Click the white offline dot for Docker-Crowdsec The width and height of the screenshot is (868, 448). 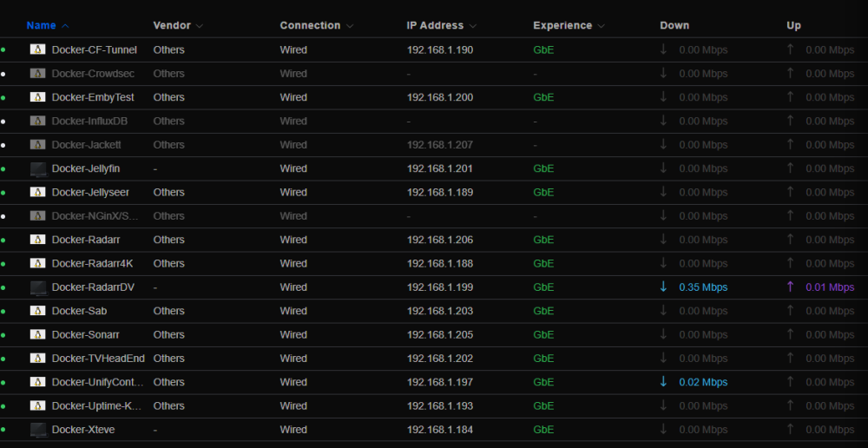(x=3, y=74)
